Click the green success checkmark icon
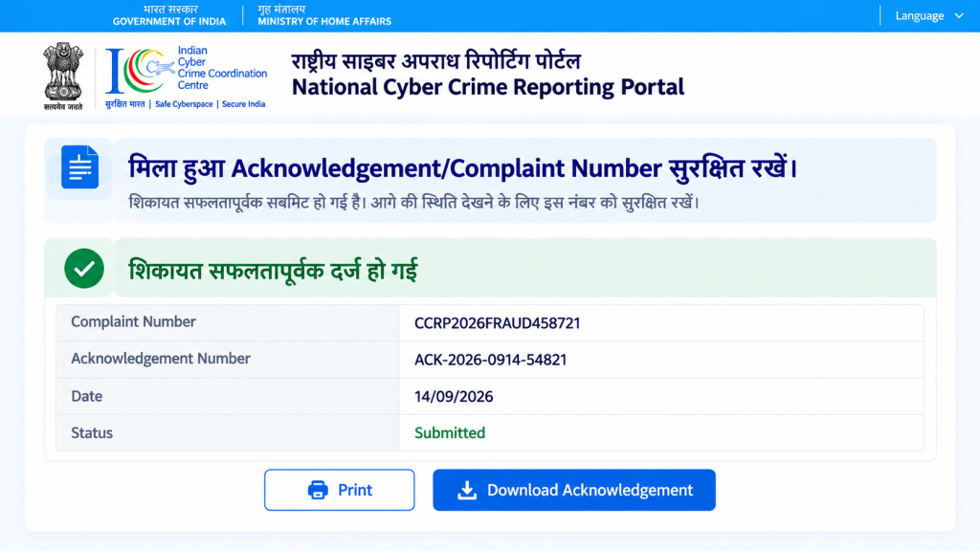This screenshot has width=980, height=551. pyautogui.click(x=84, y=269)
